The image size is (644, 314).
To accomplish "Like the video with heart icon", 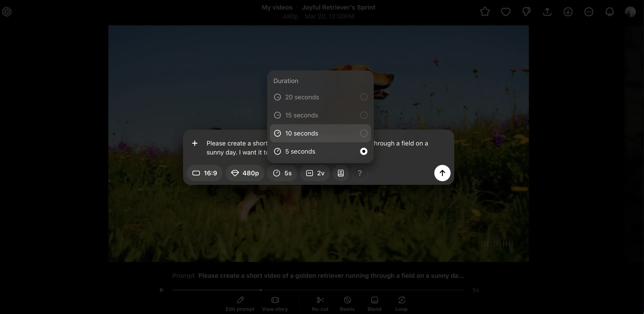I will 505,12.
